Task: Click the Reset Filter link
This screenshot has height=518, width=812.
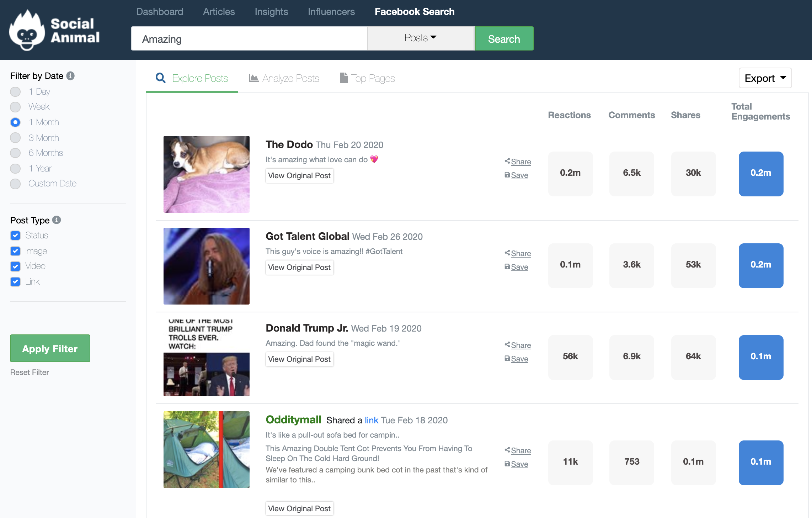Action: pyautogui.click(x=30, y=372)
